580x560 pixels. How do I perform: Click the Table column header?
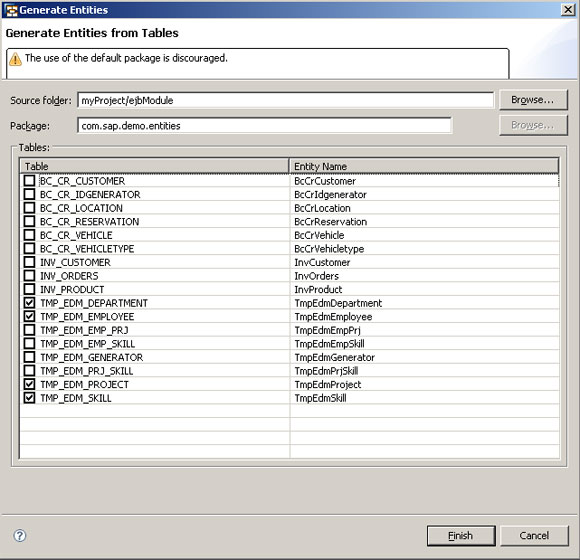tap(154, 166)
